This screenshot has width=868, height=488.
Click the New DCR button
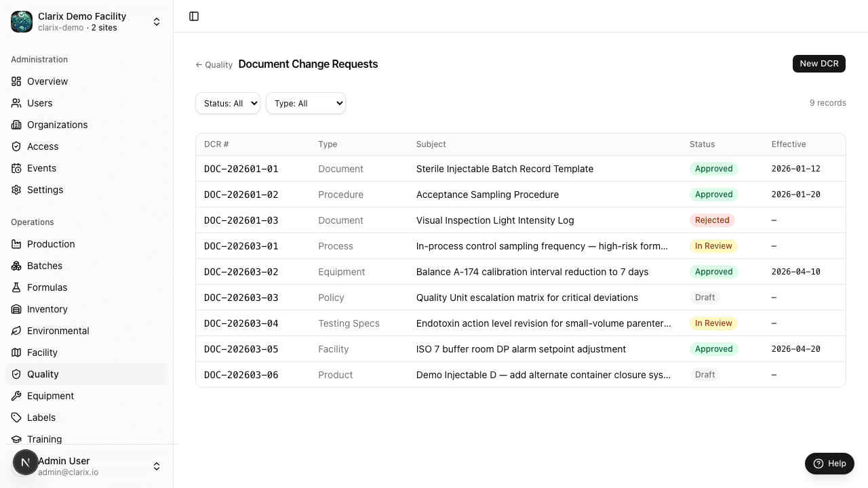[x=819, y=63]
